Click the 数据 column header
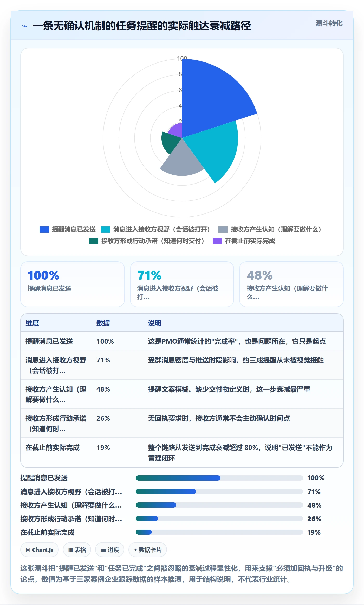This screenshot has height=605, width=364. click(x=103, y=323)
